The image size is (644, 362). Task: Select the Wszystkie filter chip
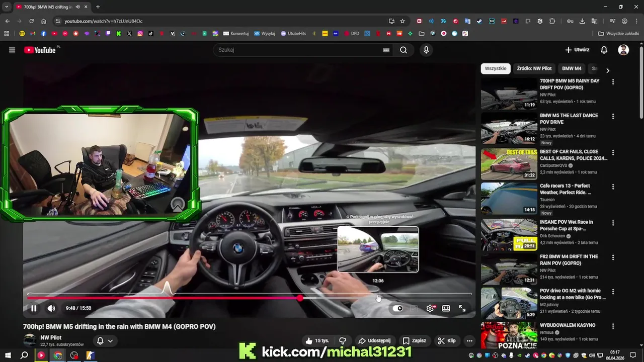point(496,68)
